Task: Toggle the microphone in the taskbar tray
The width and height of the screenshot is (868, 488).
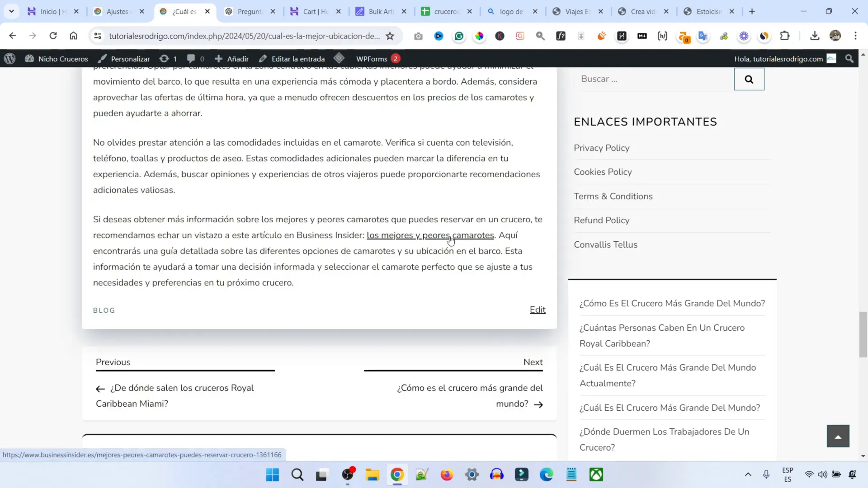Action: coord(766,474)
